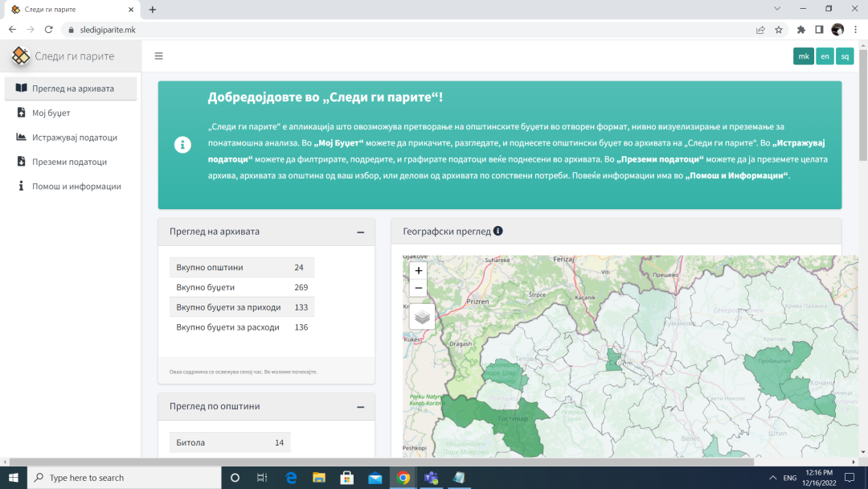The image size is (868, 489).
Task: Open File Explorer from taskbar
Action: tap(319, 478)
